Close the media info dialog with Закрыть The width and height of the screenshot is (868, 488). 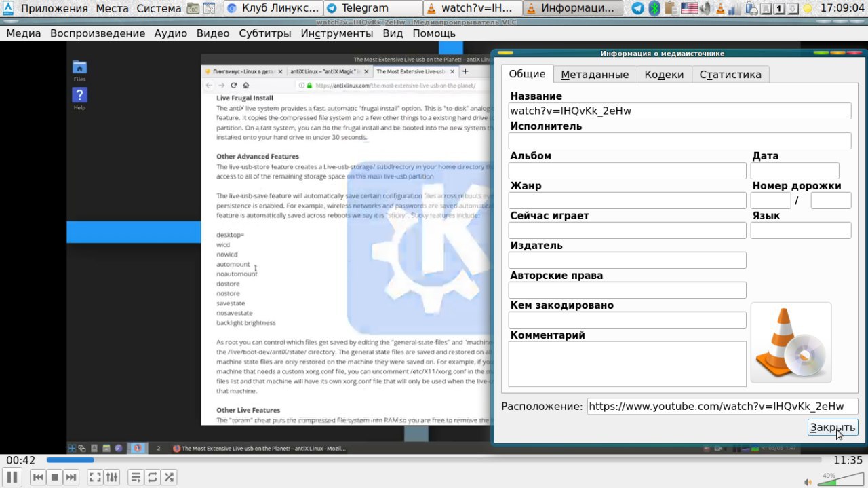point(833,428)
